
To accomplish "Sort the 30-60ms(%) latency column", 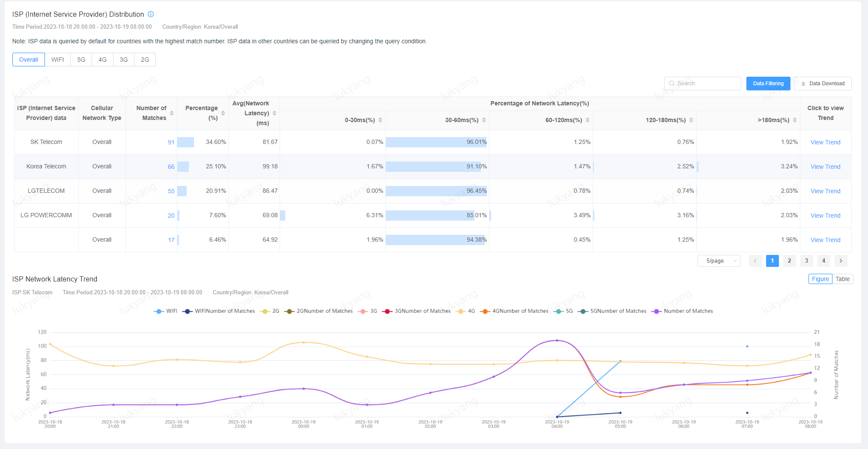I will [483, 120].
